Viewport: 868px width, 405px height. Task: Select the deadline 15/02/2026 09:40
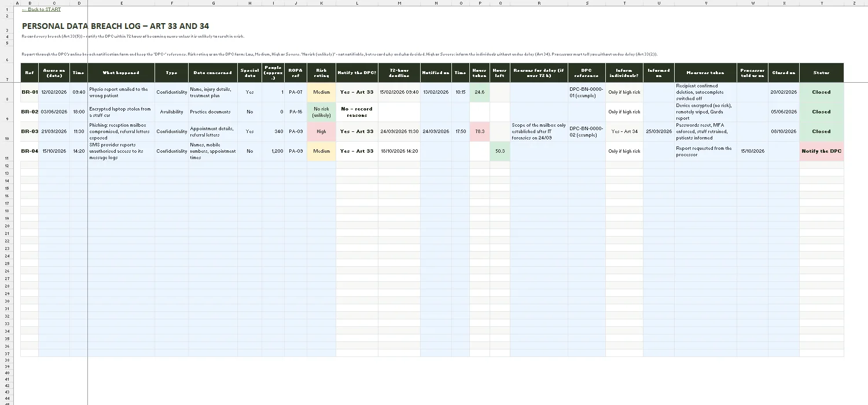click(x=399, y=92)
